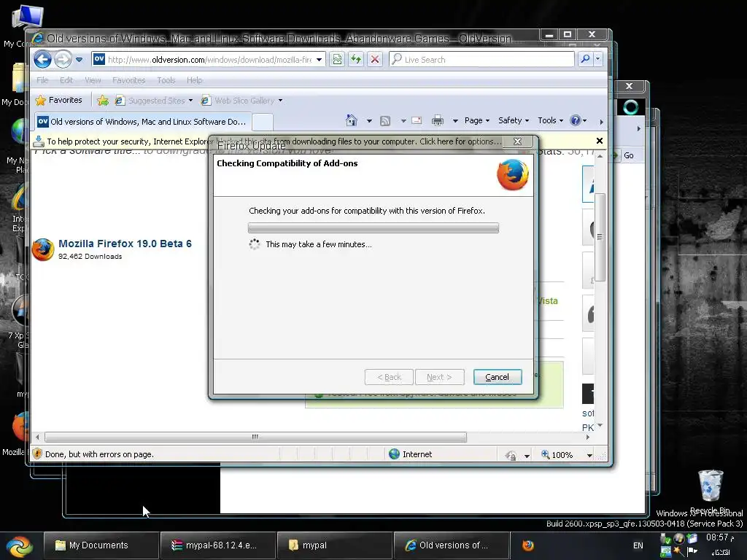The width and height of the screenshot is (747, 560).
Task: Open Mozilla Firefox 19.0 Beta 6 link
Action: point(125,244)
